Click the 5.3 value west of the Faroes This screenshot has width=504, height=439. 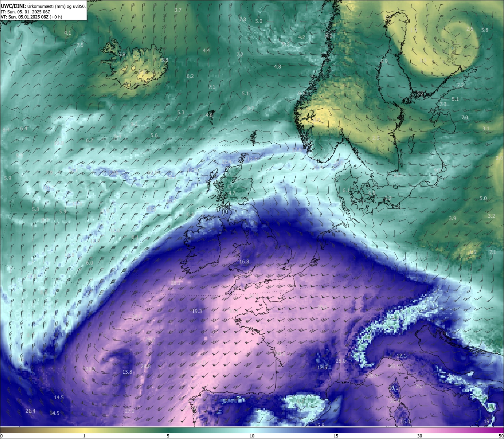pyautogui.click(x=181, y=113)
